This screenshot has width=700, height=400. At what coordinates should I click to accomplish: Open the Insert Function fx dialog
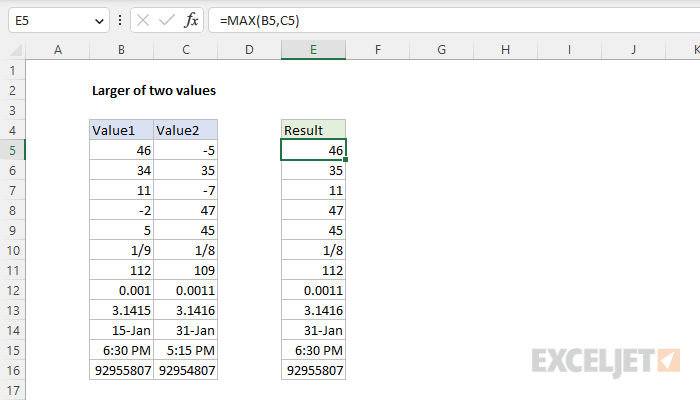point(191,20)
